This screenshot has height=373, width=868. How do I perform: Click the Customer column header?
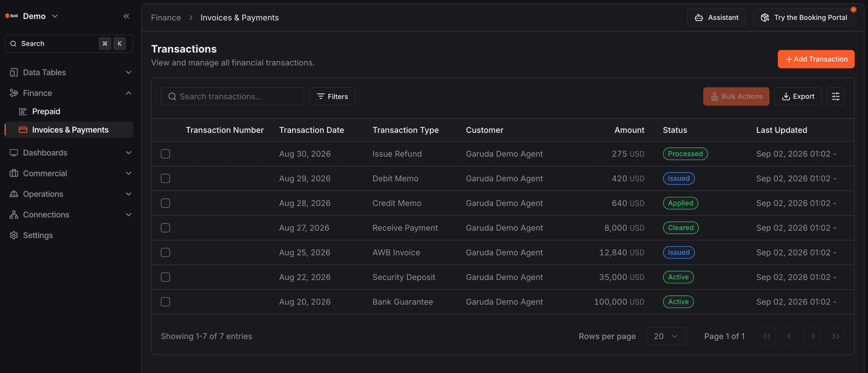(484, 130)
